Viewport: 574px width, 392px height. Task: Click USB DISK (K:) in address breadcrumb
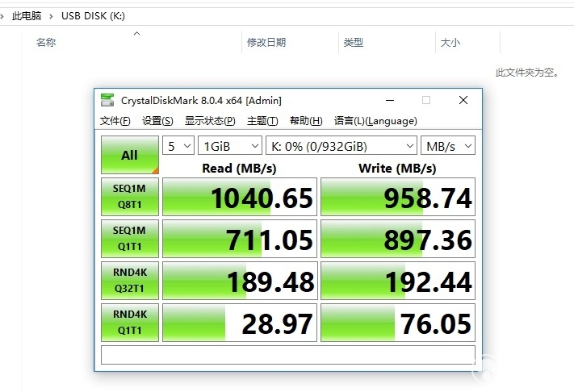93,15
